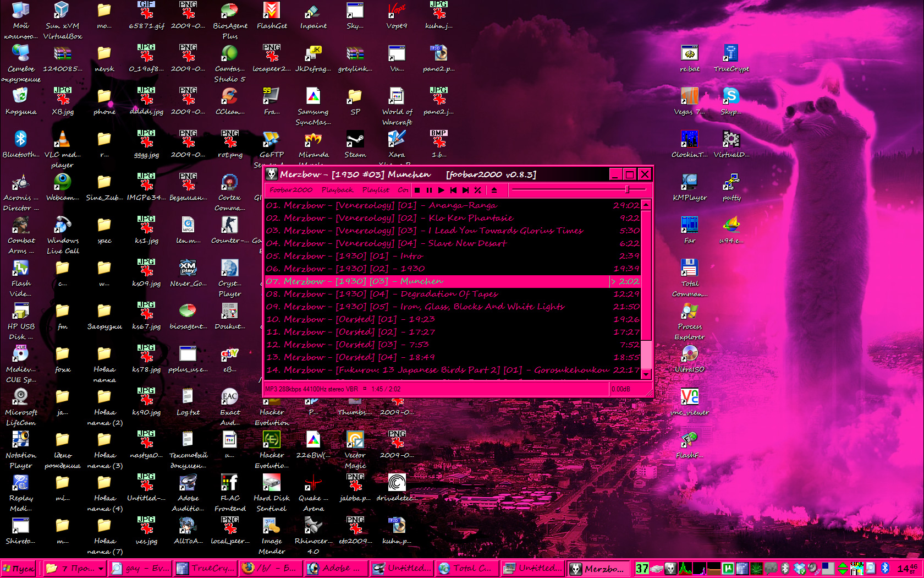
Task: Switch to the Total Commander taskbar button
Action: pyautogui.click(x=468, y=568)
